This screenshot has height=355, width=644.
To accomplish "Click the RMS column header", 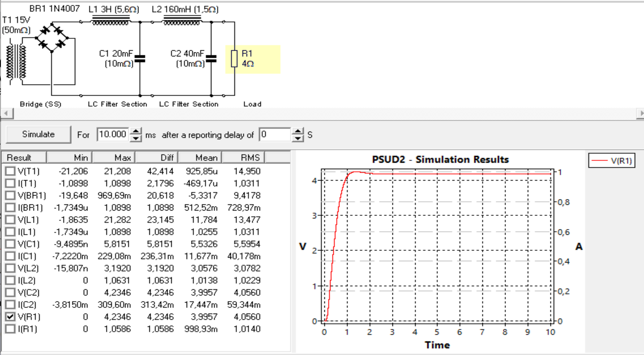I will [243, 157].
